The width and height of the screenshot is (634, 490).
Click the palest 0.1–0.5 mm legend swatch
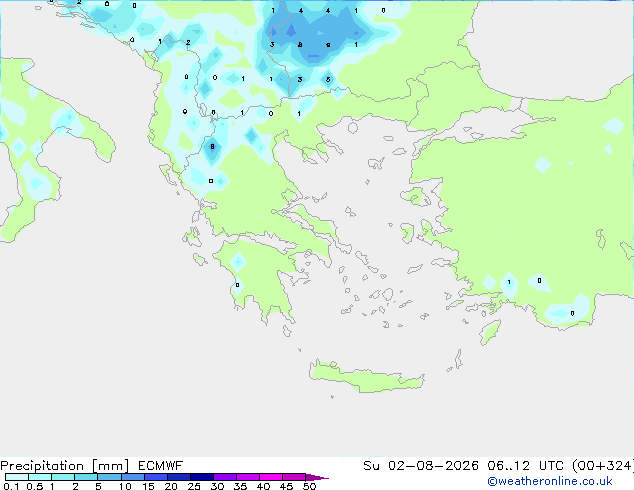point(17,477)
